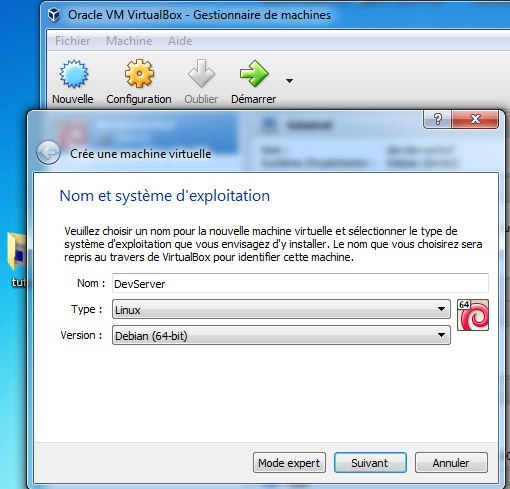
Task: Click the Suivant button
Action: [x=370, y=463]
